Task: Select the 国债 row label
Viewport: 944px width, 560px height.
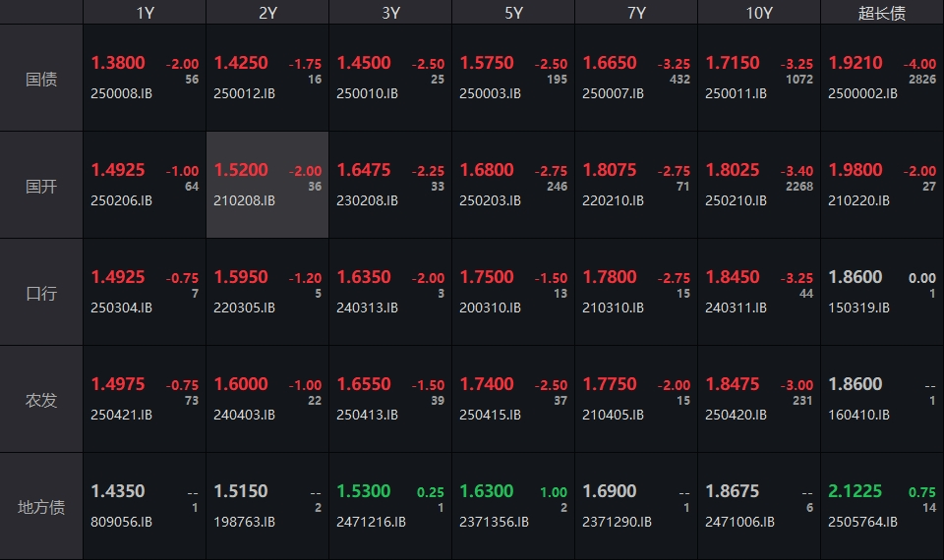Action: tap(41, 79)
